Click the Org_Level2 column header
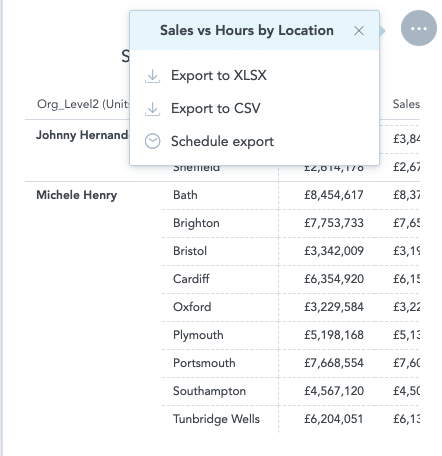The width and height of the screenshot is (442, 456). tap(83, 104)
